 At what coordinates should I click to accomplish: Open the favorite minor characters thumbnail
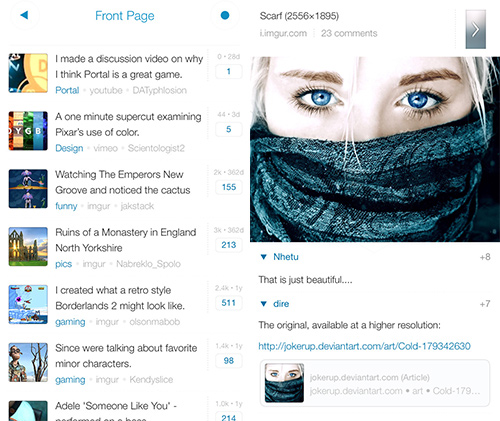coord(28,362)
